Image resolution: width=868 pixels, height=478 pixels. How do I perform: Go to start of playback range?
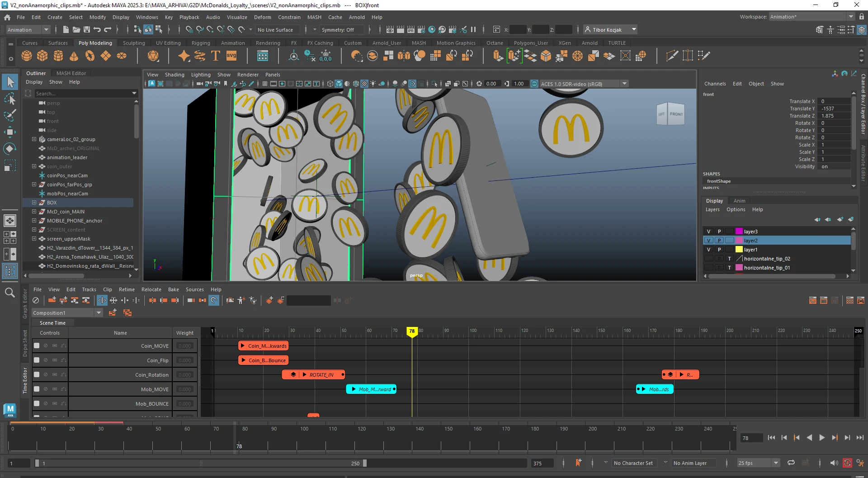click(x=772, y=437)
